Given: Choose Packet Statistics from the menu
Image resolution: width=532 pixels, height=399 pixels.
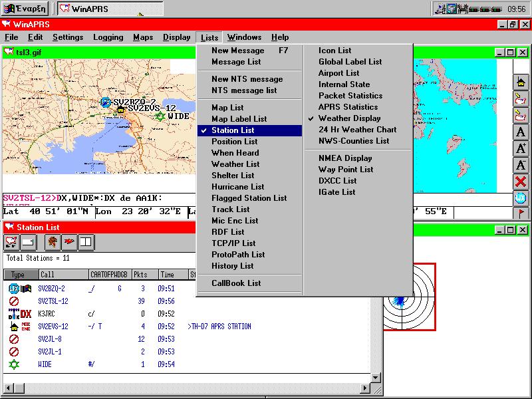Looking at the screenshot, I should 358,96.
